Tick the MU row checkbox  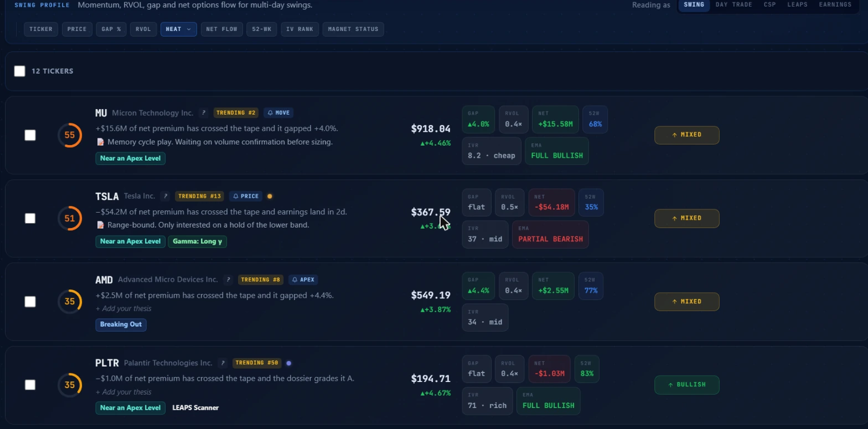(30, 135)
